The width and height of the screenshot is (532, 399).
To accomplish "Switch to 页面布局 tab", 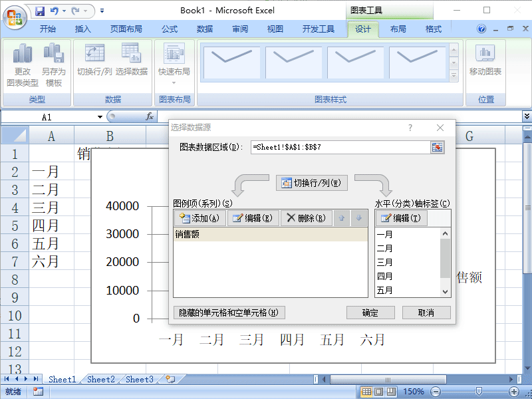I will click(126, 29).
